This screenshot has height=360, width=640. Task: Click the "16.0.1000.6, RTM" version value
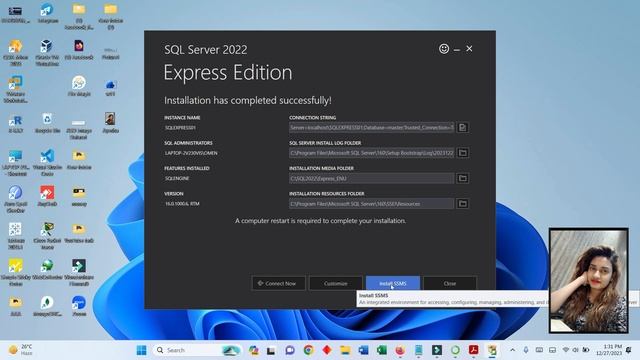[x=182, y=204]
